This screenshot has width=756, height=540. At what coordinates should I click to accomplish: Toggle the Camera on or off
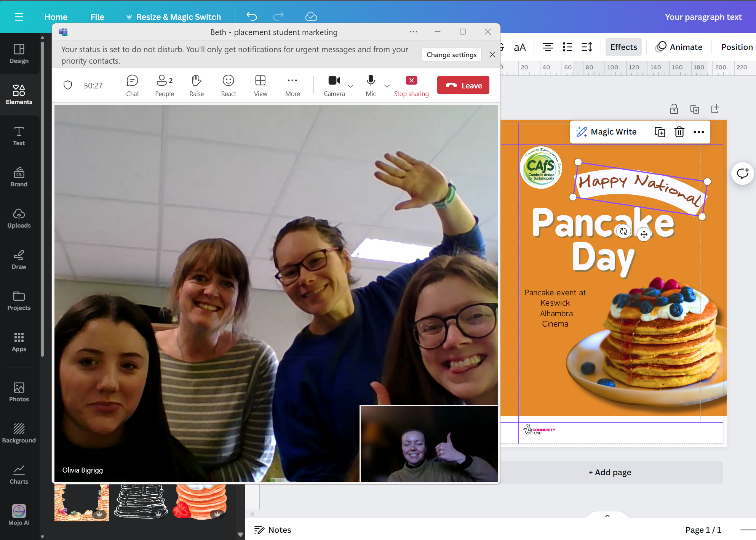(x=334, y=85)
